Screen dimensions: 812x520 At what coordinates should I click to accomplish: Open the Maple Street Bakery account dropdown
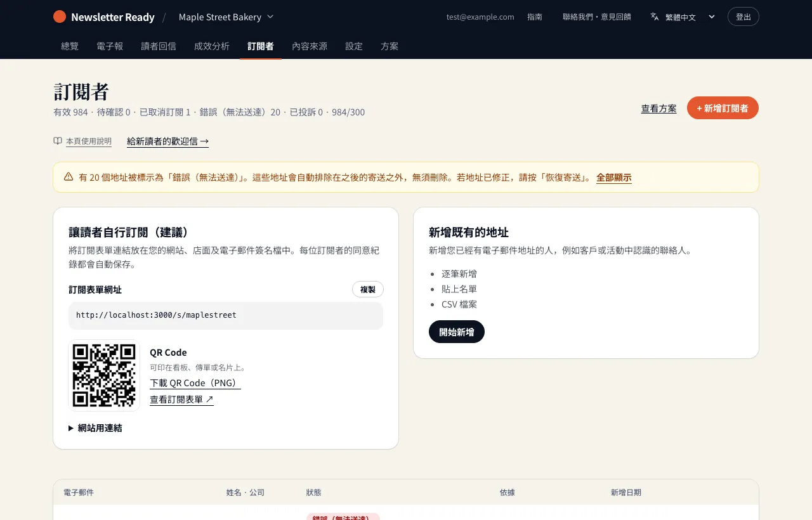pos(226,16)
